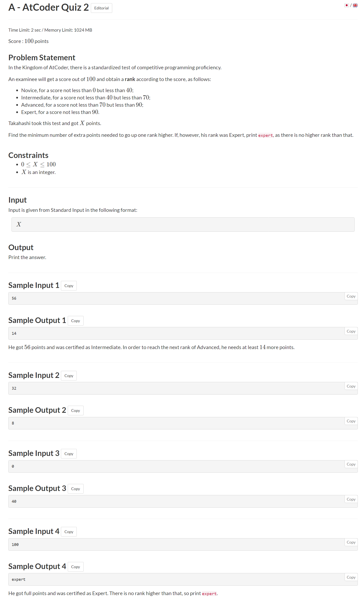Copy Sample Output 1 using heading button
The image size is (364, 600).
75,321
